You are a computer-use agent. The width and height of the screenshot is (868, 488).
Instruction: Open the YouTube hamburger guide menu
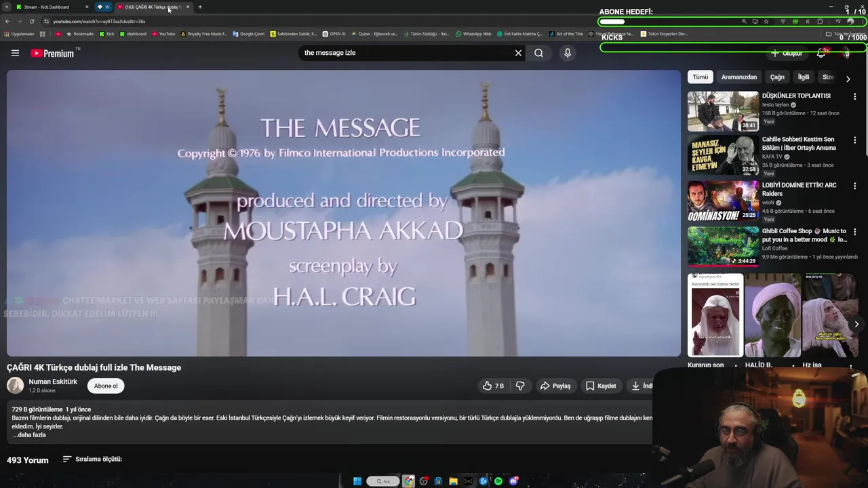coord(15,53)
